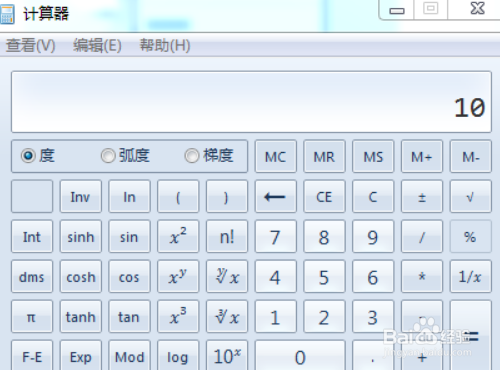Open the 编辑(E) menu
The height and width of the screenshot is (370, 500).
point(97,45)
